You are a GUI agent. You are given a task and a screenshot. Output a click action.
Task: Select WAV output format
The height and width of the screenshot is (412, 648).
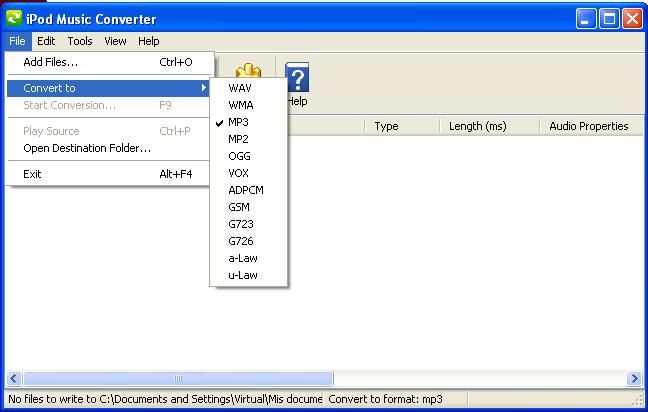(248, 88)
